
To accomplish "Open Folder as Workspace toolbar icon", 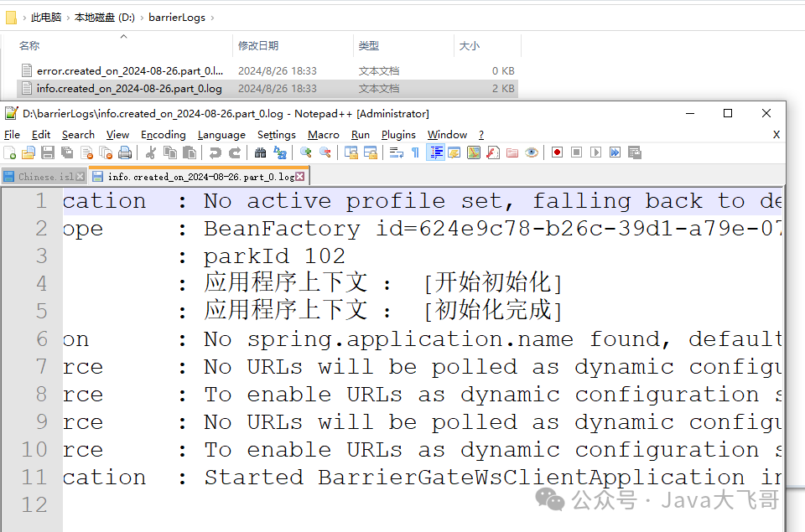I will tap(512, 152).
